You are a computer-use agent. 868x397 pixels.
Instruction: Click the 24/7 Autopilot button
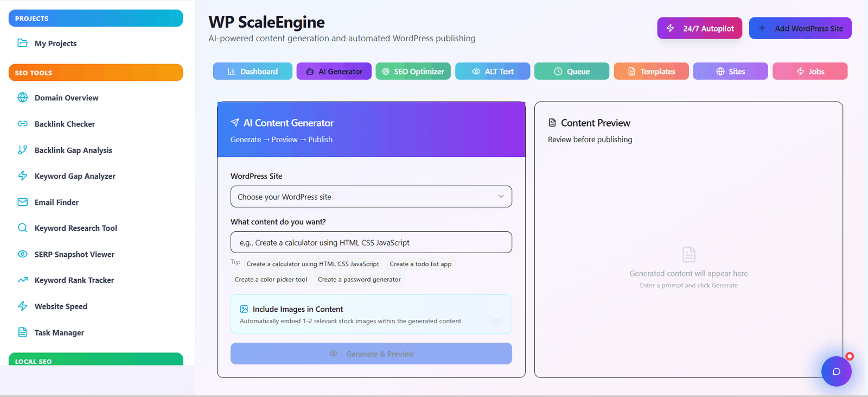click(x=700, y=28)
